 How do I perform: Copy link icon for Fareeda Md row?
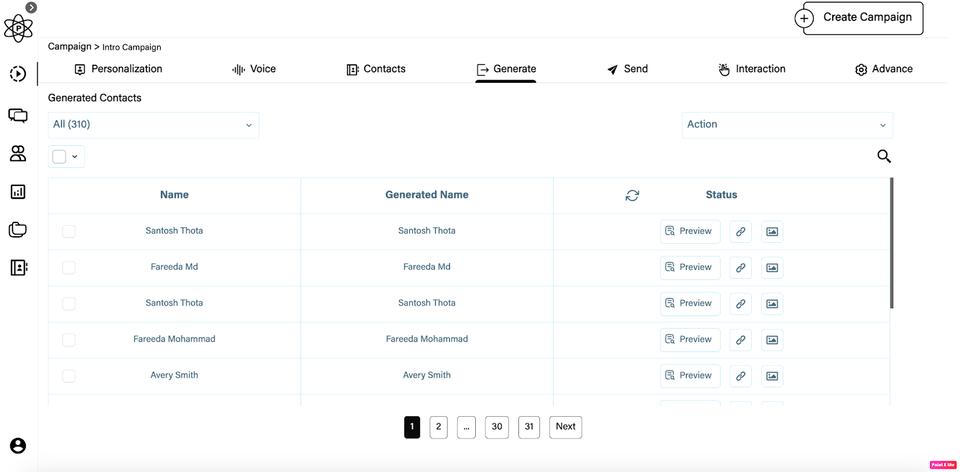(x=740, y=268)
